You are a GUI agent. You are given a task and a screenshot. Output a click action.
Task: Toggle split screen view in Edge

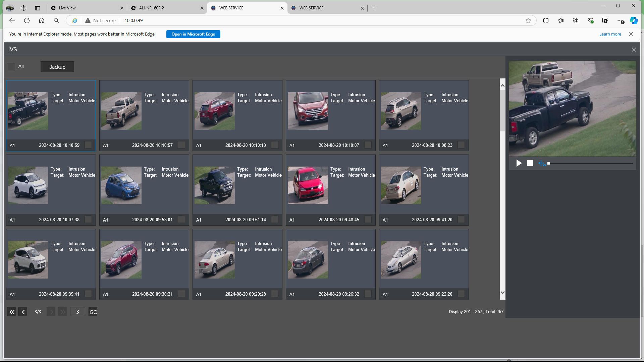(x=546, y=20)
